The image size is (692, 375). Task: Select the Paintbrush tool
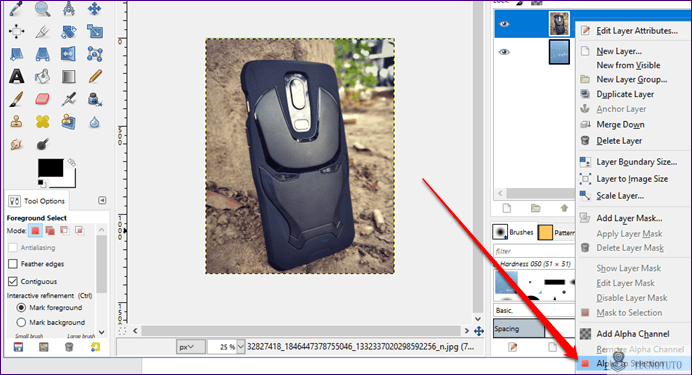[x=16, y=99]
